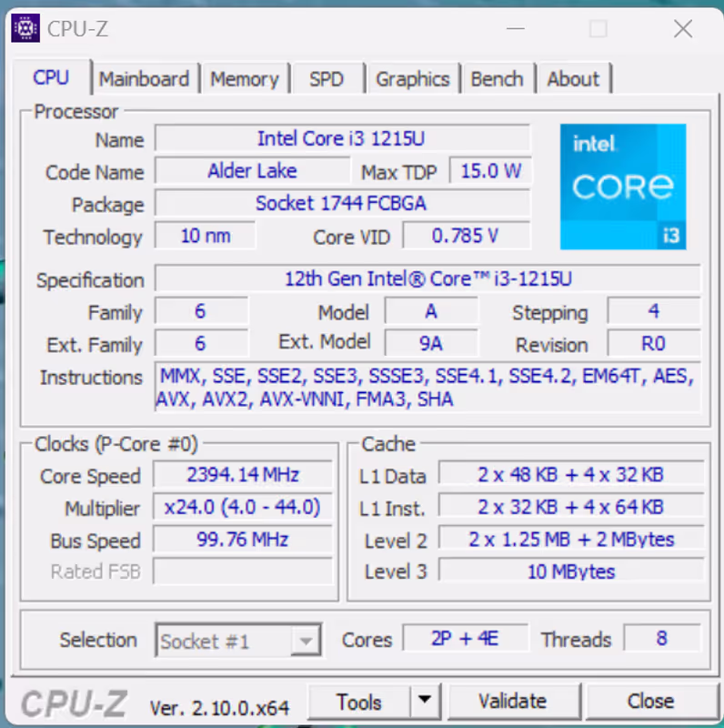This screenshot has height=728, width=724.
Task: Click the Validate button
Action: pyautogui.click(x=512, y=702)
